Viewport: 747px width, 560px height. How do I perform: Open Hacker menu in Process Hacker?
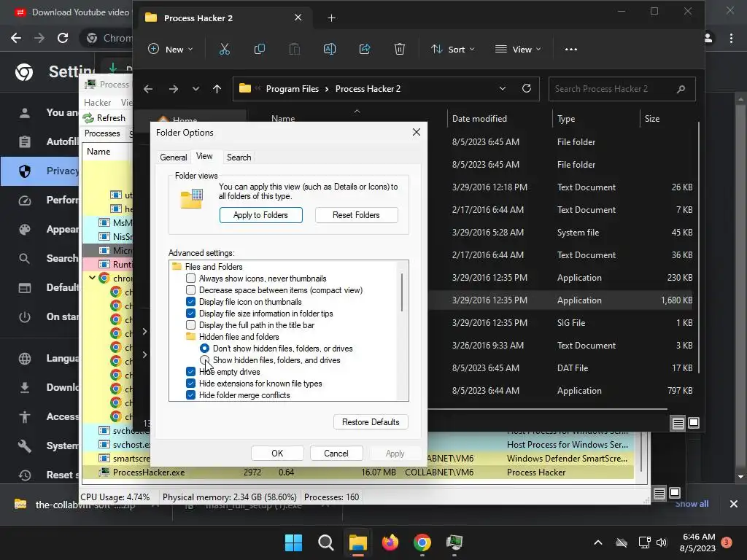(97, 102)
